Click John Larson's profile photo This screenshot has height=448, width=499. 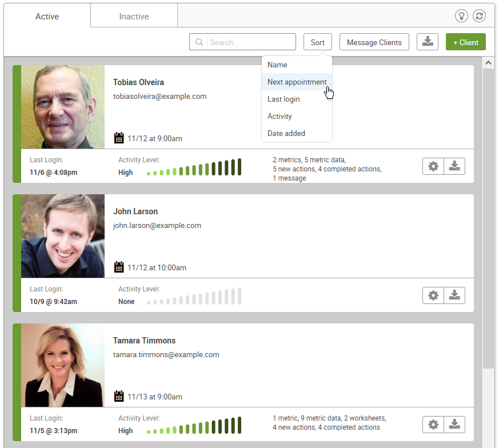pyautogui.click(x=63, y=236)
